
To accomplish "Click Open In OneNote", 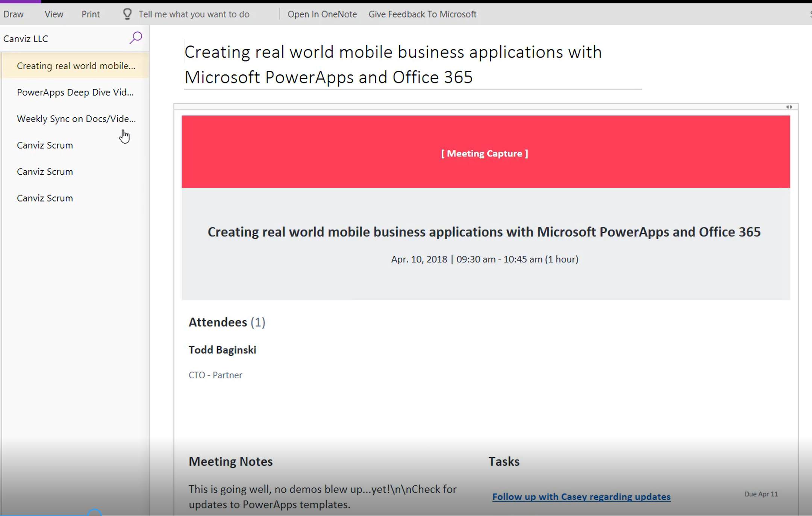I will [322, 14].
